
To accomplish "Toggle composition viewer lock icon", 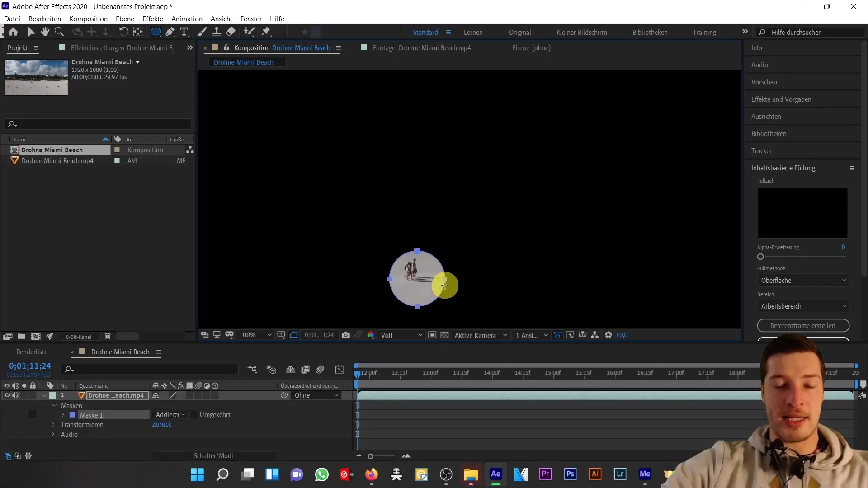I will pos(227,47).
